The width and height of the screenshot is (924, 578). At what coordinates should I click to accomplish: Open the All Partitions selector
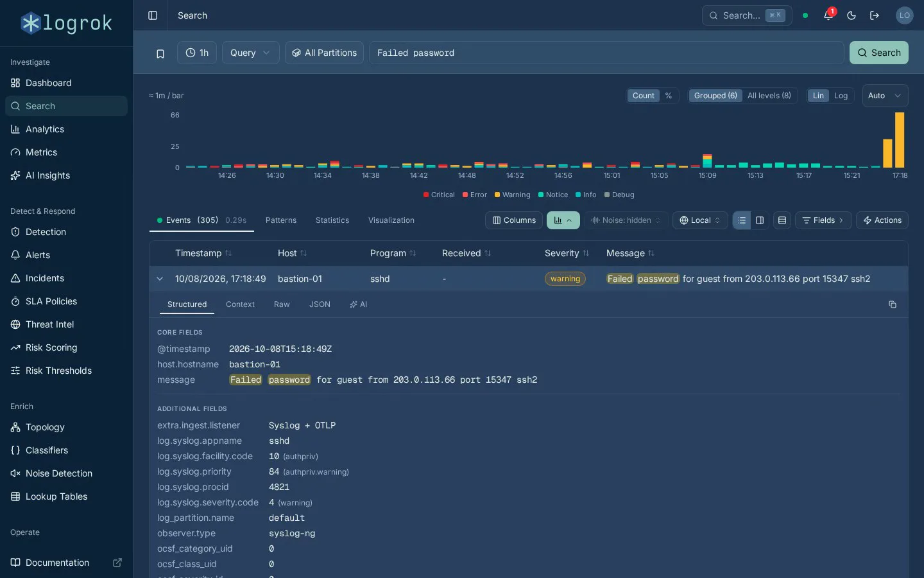click(324, 53)
